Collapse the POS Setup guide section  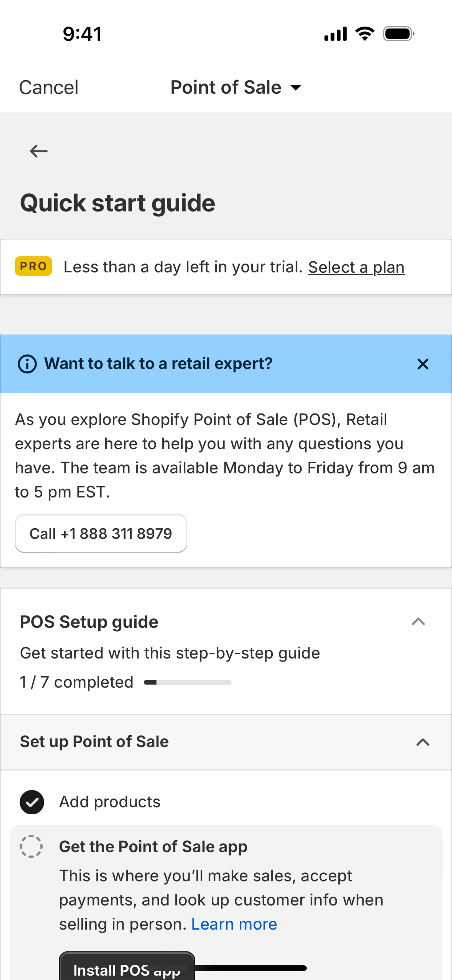pos(418,622)
